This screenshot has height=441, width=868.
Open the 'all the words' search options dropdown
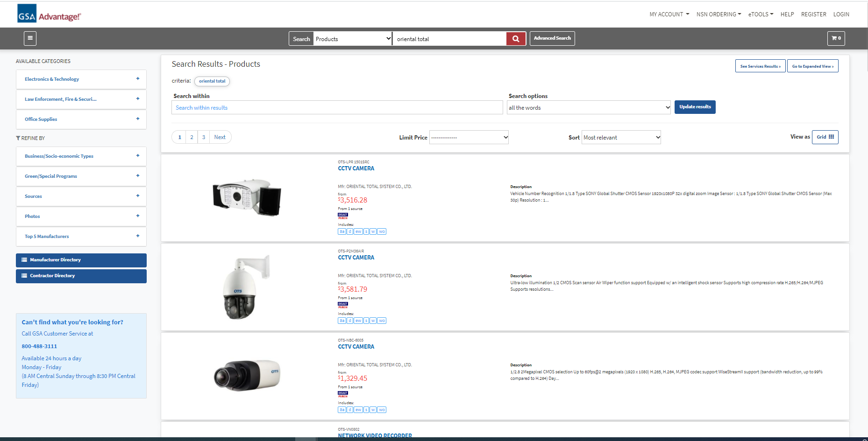click(589, 107)
